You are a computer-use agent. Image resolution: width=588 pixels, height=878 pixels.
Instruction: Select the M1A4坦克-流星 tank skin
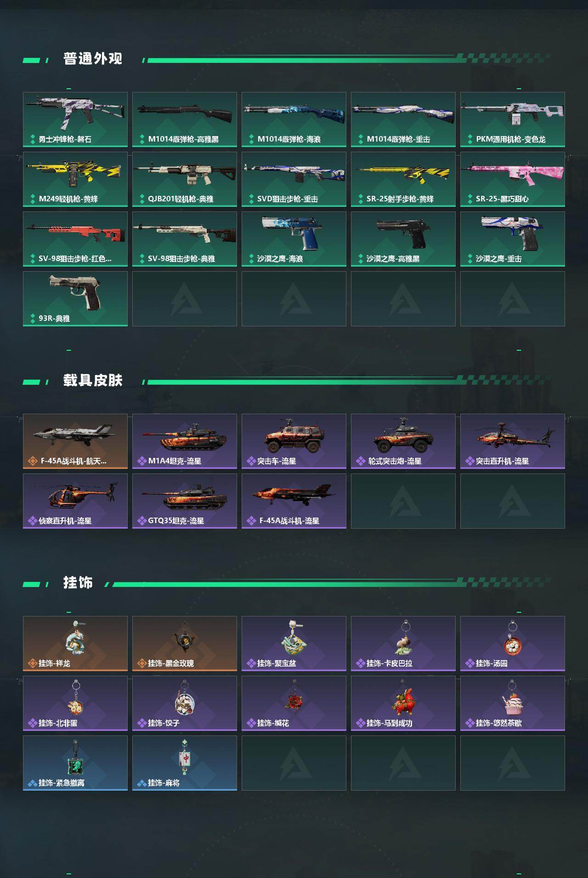185,441
